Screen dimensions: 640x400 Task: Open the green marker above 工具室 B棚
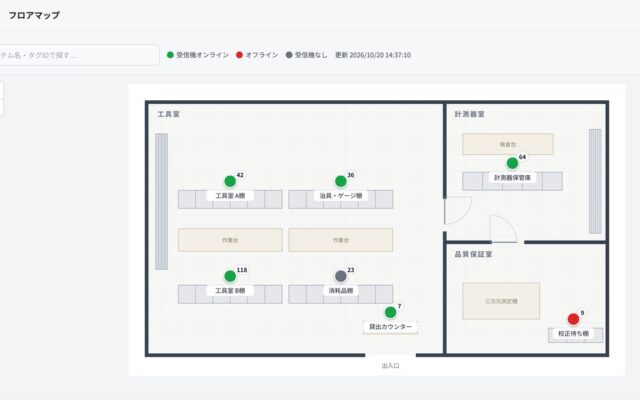230,276
